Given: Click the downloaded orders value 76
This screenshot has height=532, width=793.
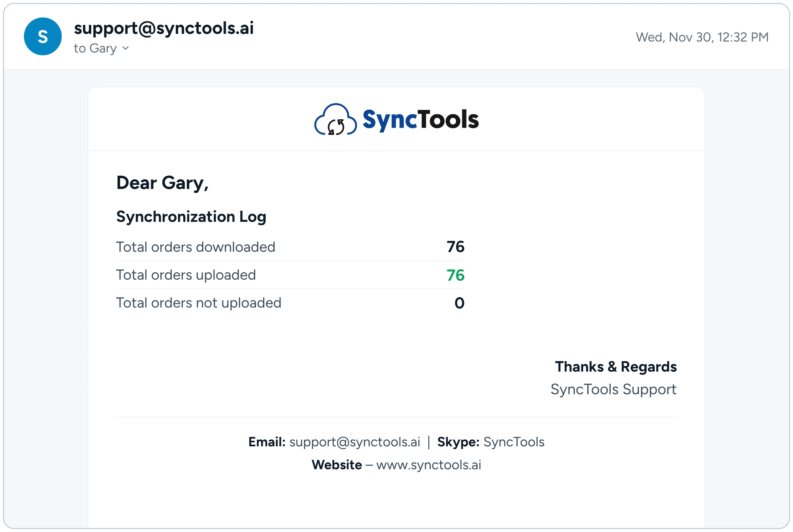Looking at the screenshot, I should click(456, 247).
